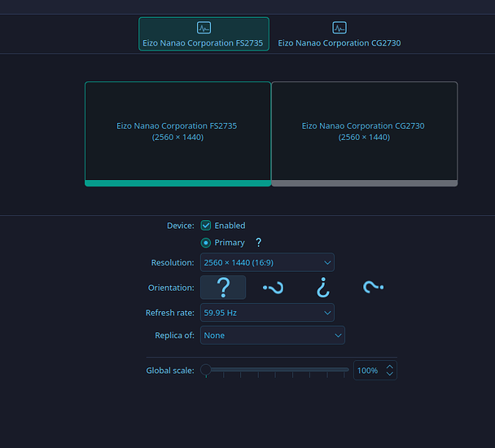Click the help question mark beside Primary
Screen dimensions: 495x448
(x=259, y=243)
